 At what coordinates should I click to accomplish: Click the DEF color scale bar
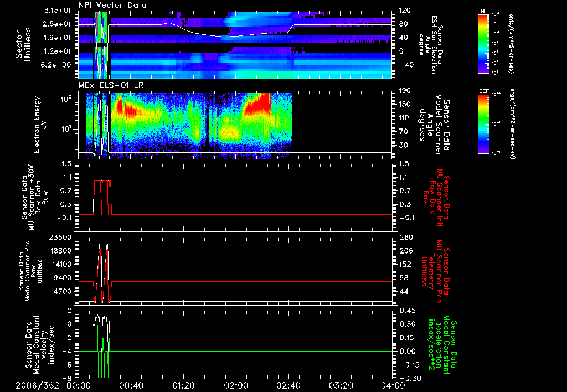[x=483, y=124]
